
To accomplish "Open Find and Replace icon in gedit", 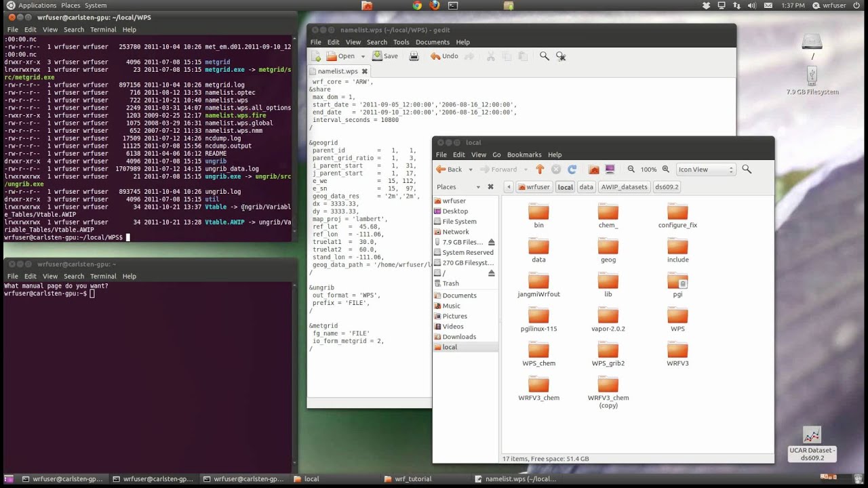I will click(x=561, y=56).
